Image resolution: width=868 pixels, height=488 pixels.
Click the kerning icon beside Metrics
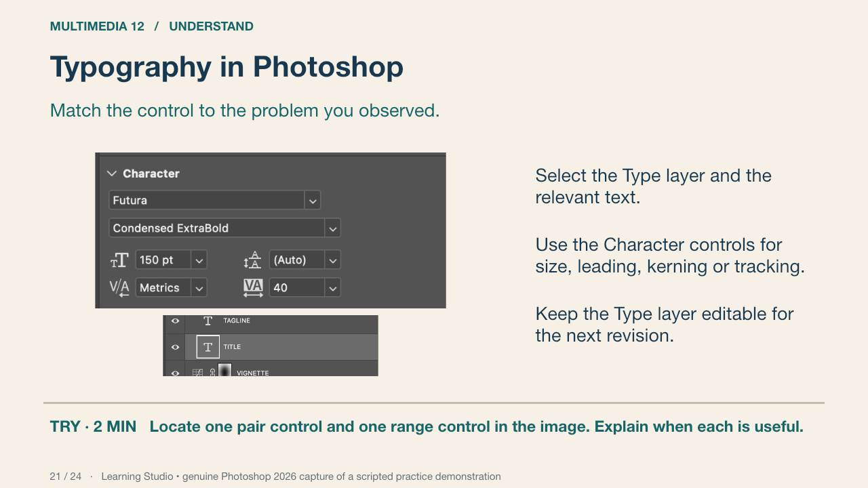pos(119,288)
